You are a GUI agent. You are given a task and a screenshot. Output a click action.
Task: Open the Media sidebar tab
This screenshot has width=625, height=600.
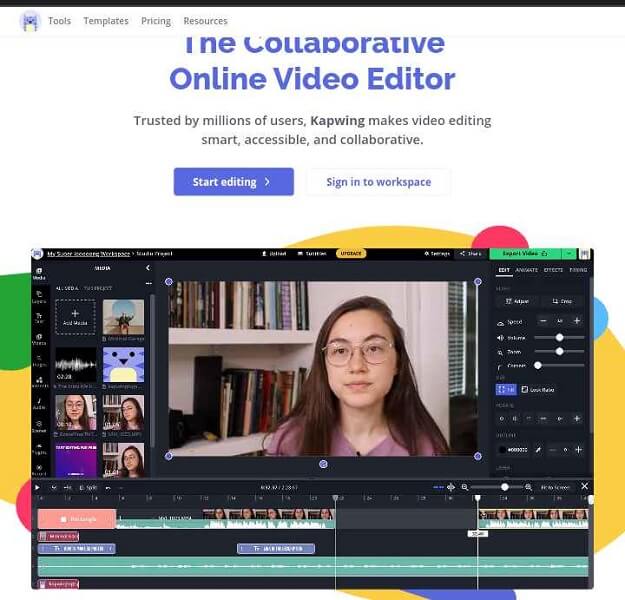[39, 273]
